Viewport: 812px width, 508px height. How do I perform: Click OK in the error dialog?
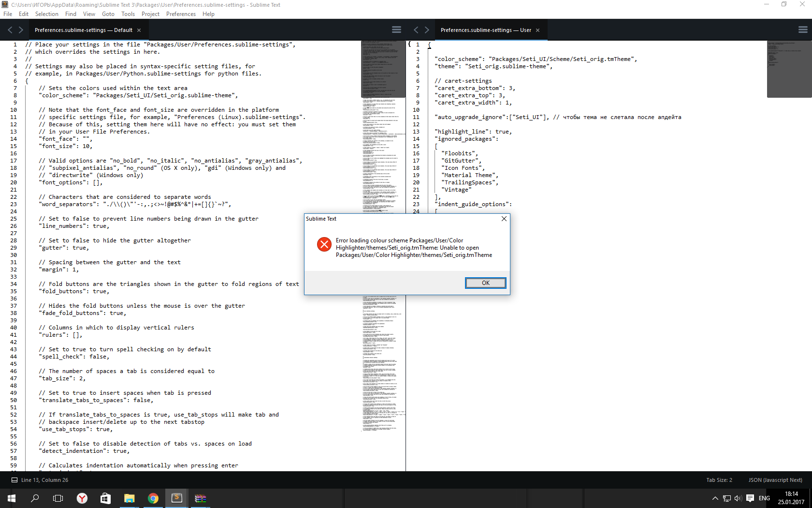[x=485, y=283]
